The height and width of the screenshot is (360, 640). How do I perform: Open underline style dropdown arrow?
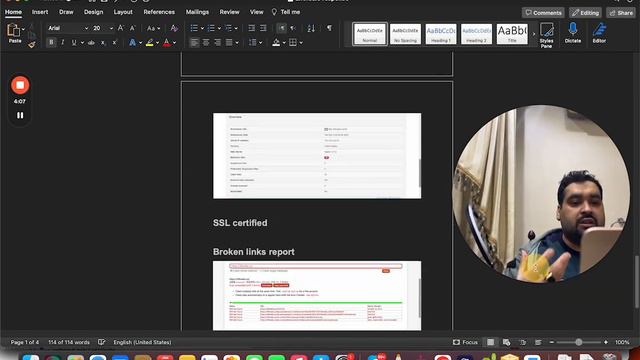tap(82, 42)
